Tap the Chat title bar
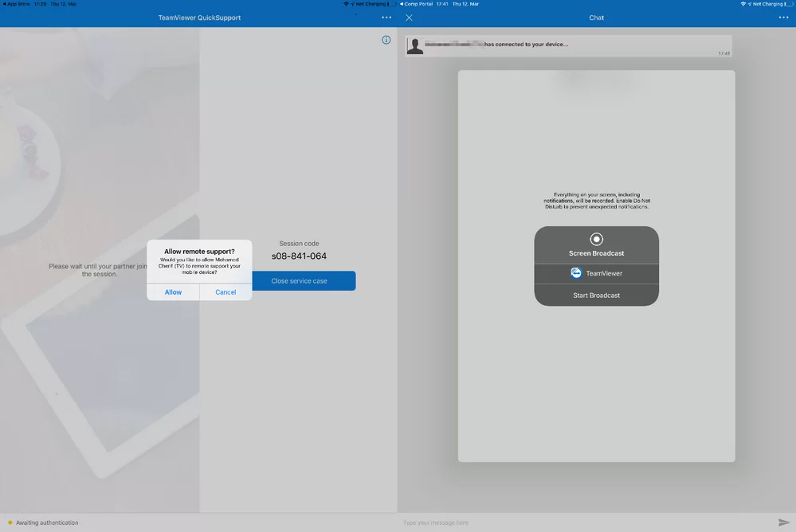This screenshot has width=796, height=532. 596,17
